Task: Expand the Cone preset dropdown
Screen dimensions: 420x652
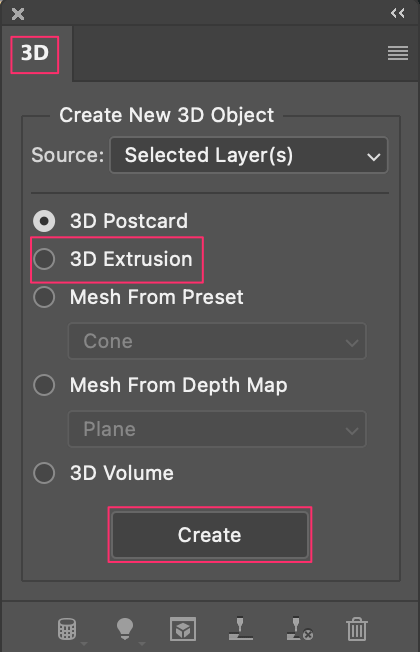Action: coord(217,341)
